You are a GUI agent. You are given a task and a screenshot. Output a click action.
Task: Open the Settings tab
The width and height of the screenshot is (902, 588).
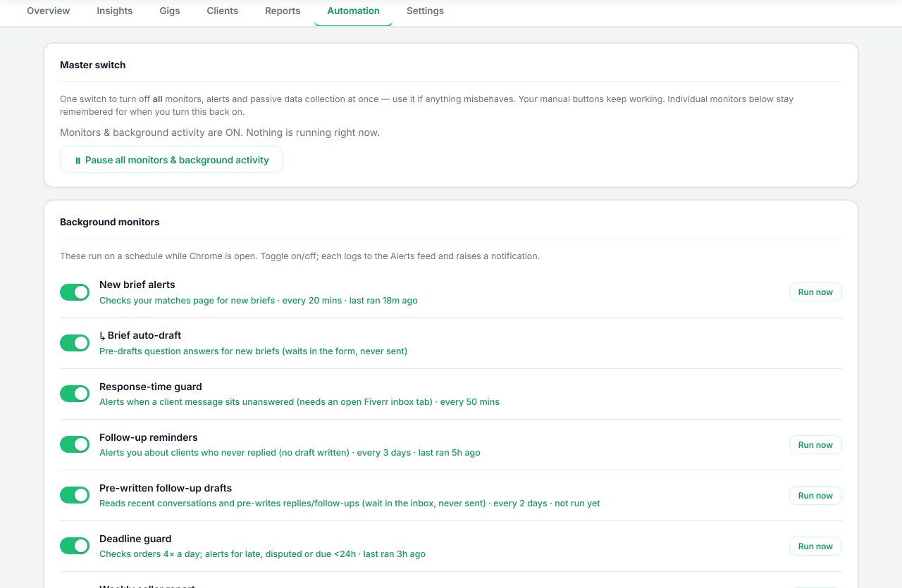point(425,11)
